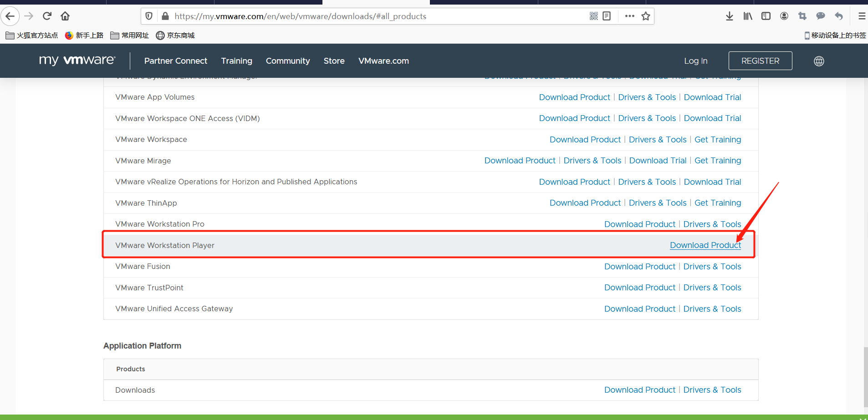Download Product for VMware TrustPoint

point(640,288)
